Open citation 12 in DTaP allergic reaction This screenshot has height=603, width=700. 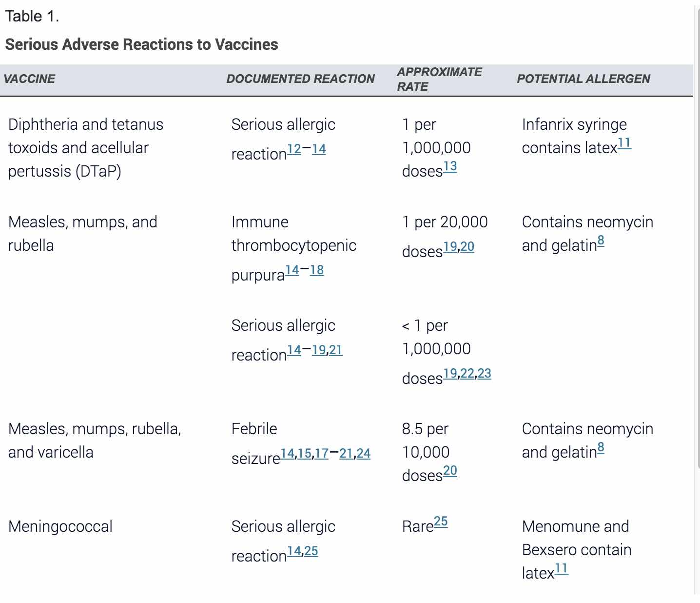[294, 149]
